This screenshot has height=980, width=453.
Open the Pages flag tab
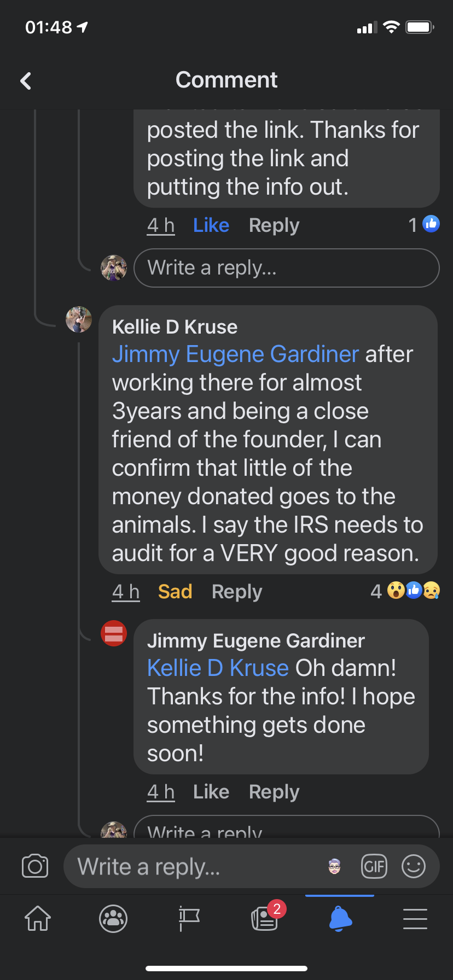pos(189,918)
